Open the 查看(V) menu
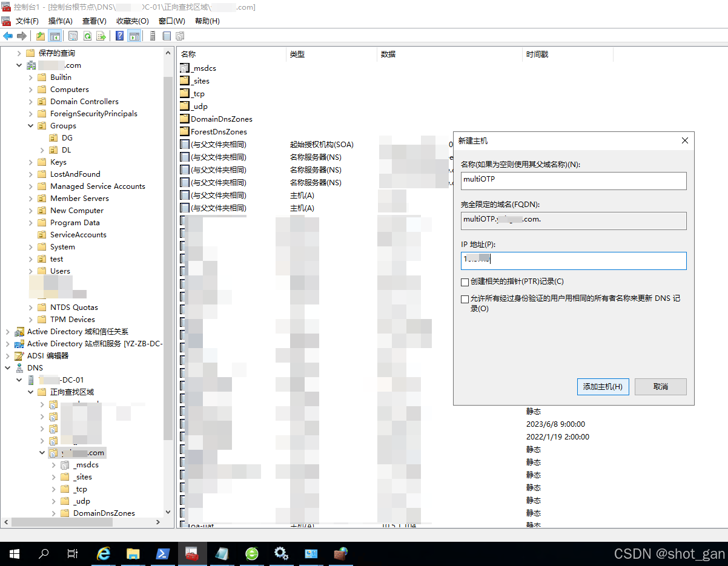The width and height of the screenshot is (728, 566). pos(94,21)
